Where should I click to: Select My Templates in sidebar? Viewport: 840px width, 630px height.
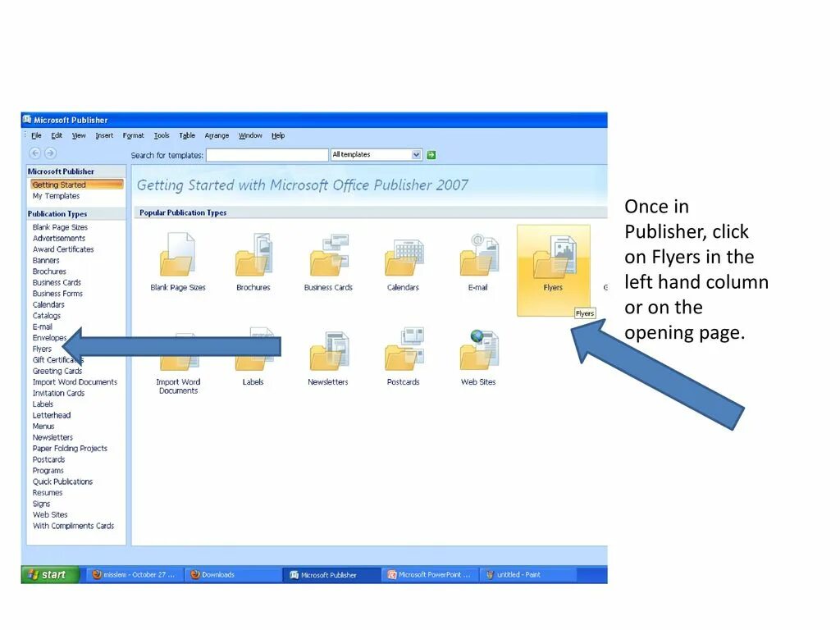coord(56,196)
